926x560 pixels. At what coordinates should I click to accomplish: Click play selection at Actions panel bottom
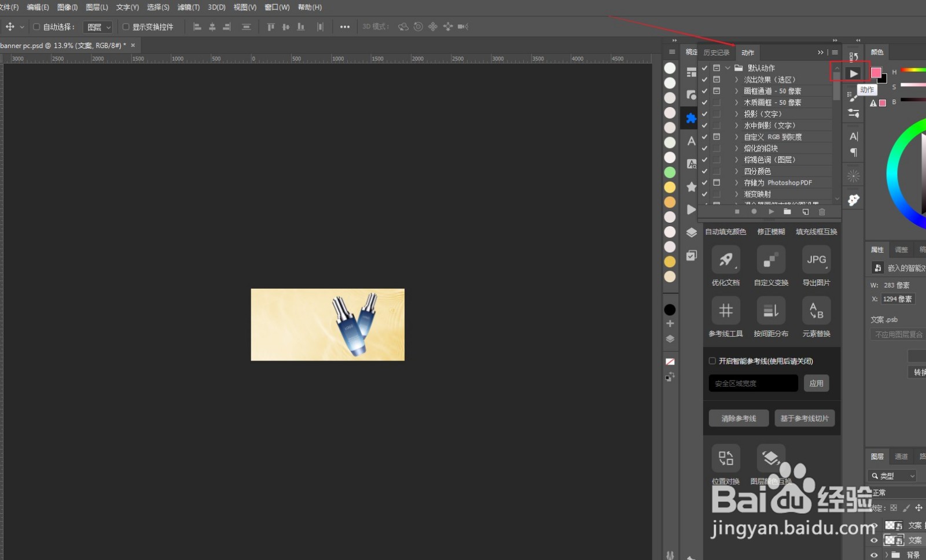pos(771,212)
